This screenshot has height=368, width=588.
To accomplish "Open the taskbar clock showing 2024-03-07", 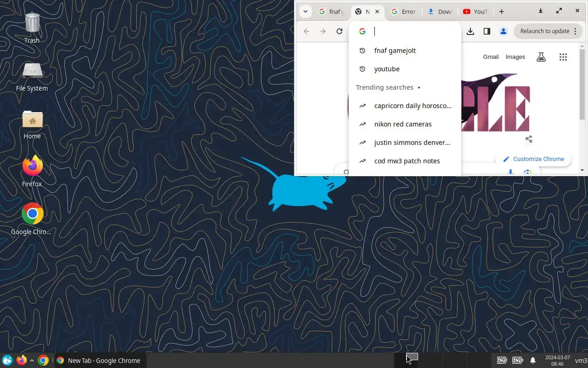I will 557,360.
